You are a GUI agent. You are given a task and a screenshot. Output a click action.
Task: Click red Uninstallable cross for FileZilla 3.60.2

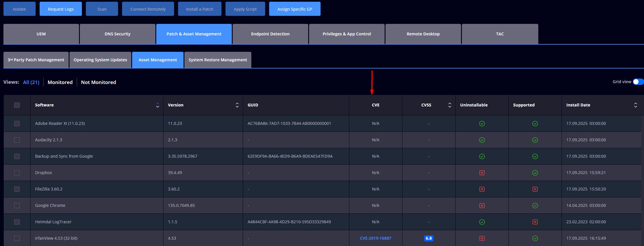[x=482, y=189]
